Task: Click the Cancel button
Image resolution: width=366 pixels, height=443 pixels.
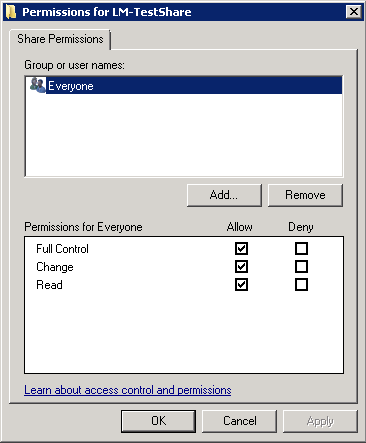Action: point(239,421)
